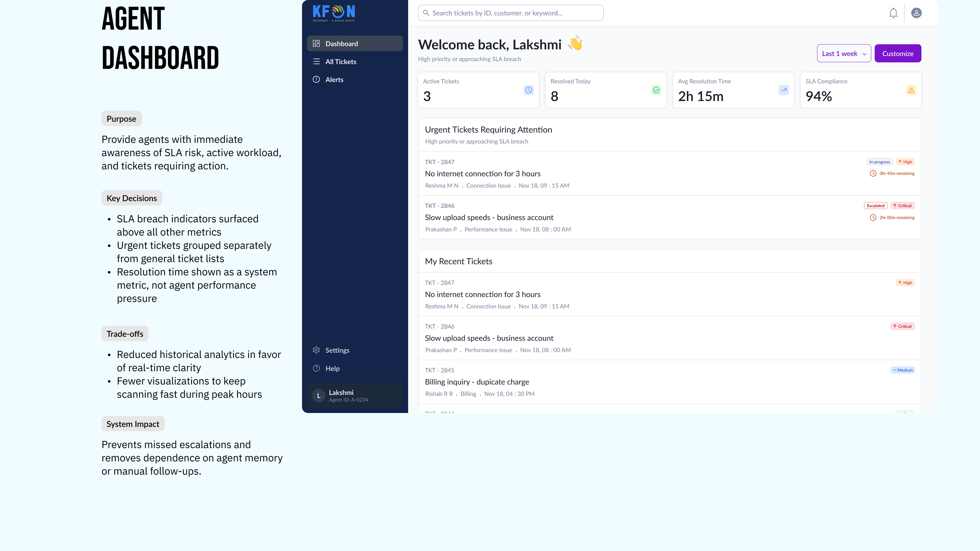This screenshot has width=980, height=551.
Task: Click Performance Issue label in recent tickets
Action: [488, 350]
